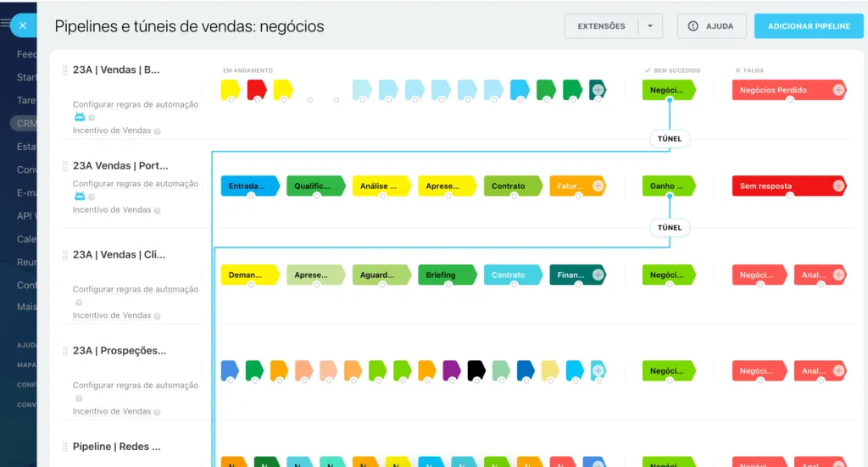Open automation rules link for 23A | Vendas | B...

tap(136, 104)
